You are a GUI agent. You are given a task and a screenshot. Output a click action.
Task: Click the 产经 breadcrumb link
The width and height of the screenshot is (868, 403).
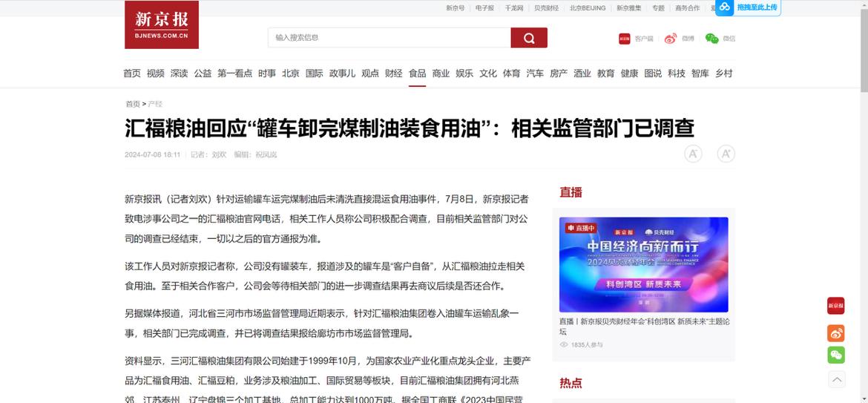coord(155,104)
